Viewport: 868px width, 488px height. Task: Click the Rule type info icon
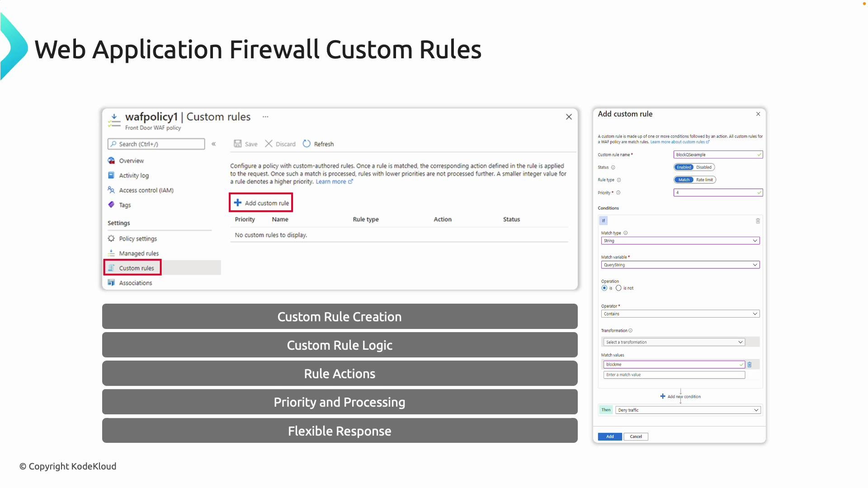pyautogui.click(x=619, y=180)
